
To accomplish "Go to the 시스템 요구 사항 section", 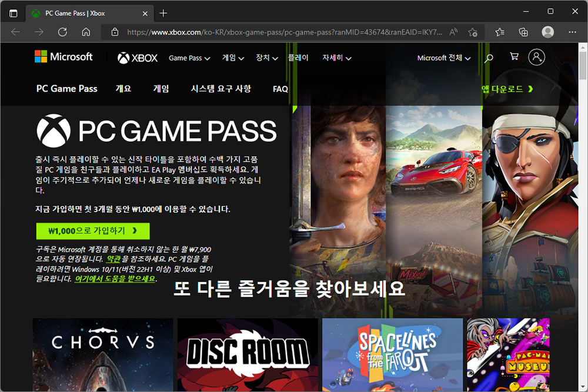I will (x=221, y=89).
